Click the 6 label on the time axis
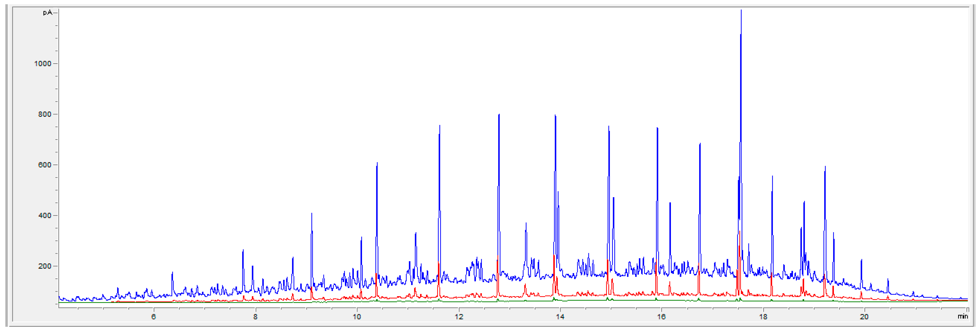Image resolution: width=980 pixels, height=331 pixels. coord(154,317)
